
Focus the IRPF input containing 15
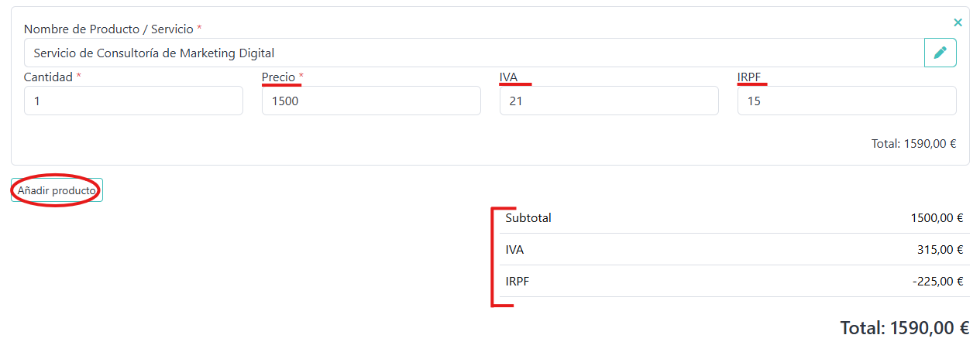[x=846, y=101]
